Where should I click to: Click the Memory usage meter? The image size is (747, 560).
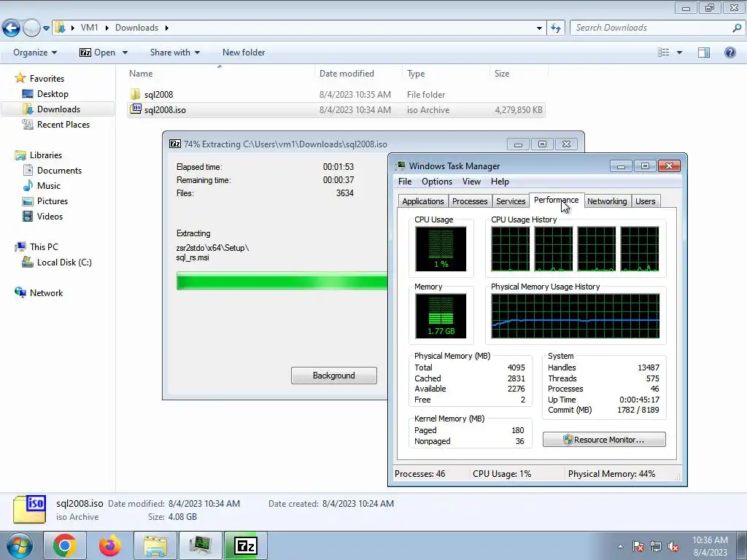(x=441, y=316)
